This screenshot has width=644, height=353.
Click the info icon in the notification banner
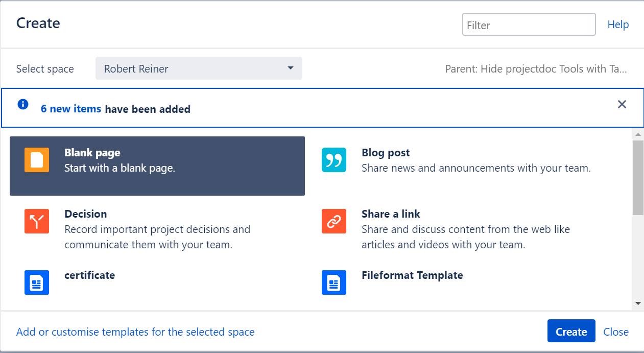(x=22, y=104)
